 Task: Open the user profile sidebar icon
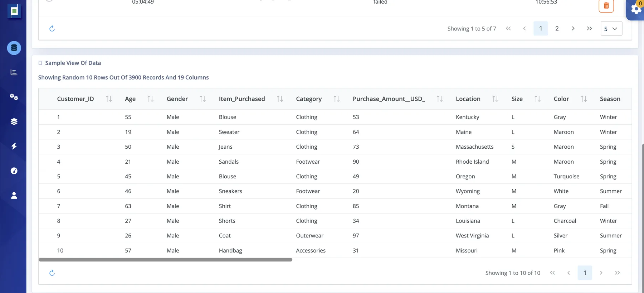pyautogui.click(x=14, y=196)
